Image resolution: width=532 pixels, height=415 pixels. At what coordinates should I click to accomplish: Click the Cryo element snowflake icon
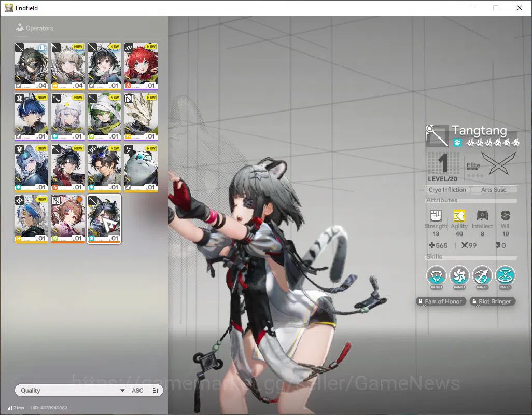(x=457, y=143)
